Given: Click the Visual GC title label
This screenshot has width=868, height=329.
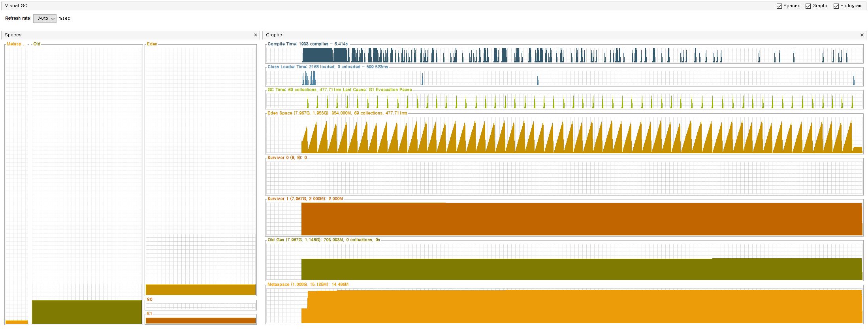Looking at the screenshot, I should pyautogui.click(x=16, y=6).
